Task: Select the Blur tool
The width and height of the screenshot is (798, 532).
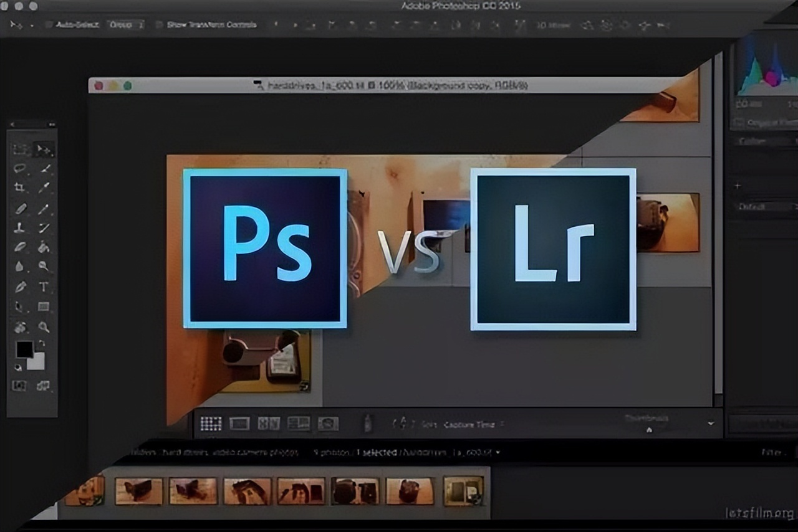Action: [20, 266]
